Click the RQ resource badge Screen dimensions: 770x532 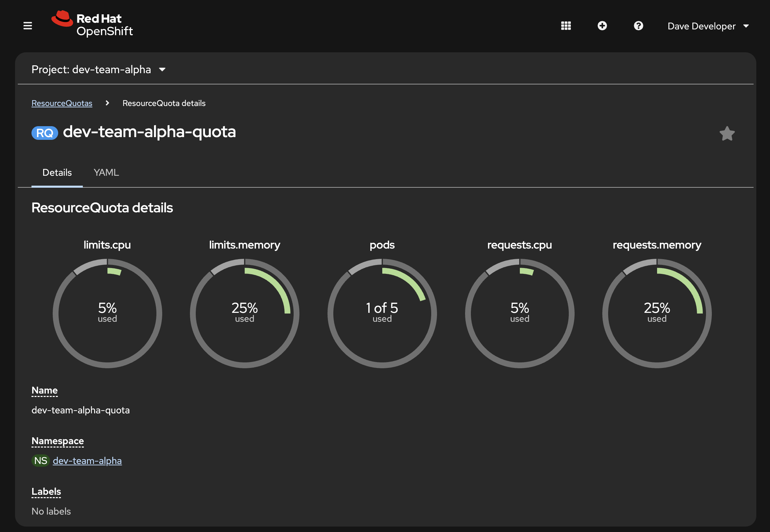click(45, 133)
